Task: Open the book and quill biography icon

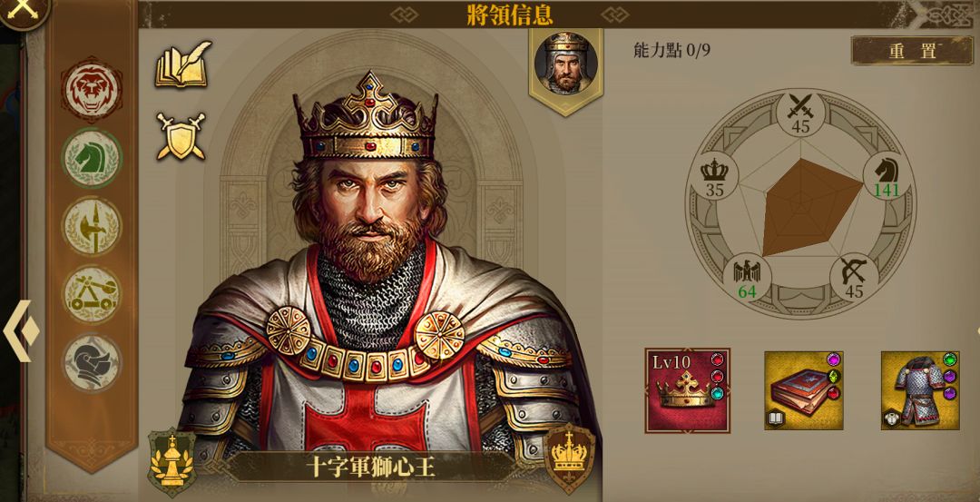Action: (x=182, y=64)
